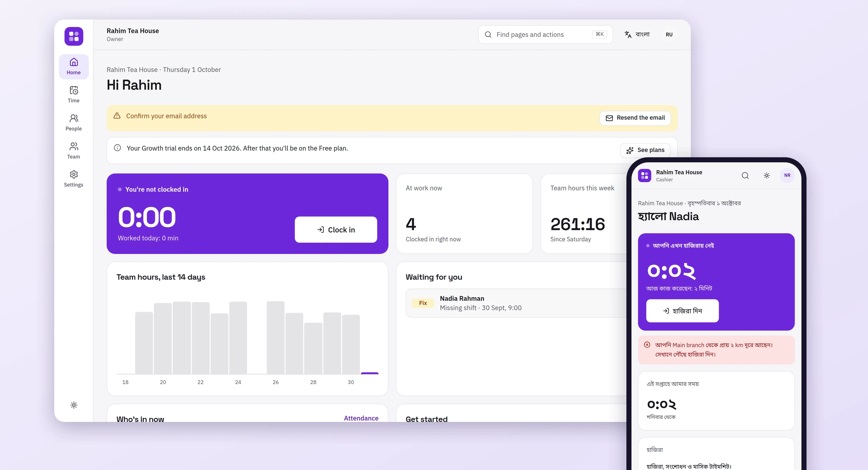Image resolution: width=868 pixels, height=470 pixels.
Task: Click the warning triangle icon in email banner
Action: coord(117,116)
